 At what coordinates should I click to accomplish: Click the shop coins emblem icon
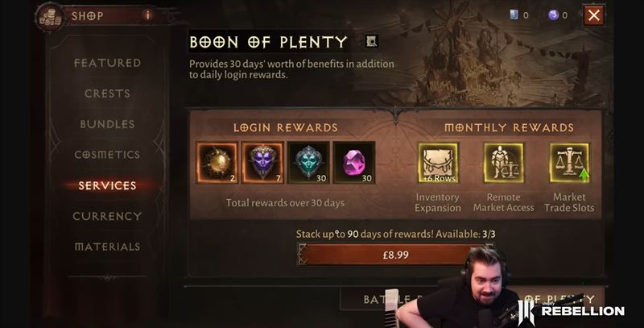click(50, 17)
